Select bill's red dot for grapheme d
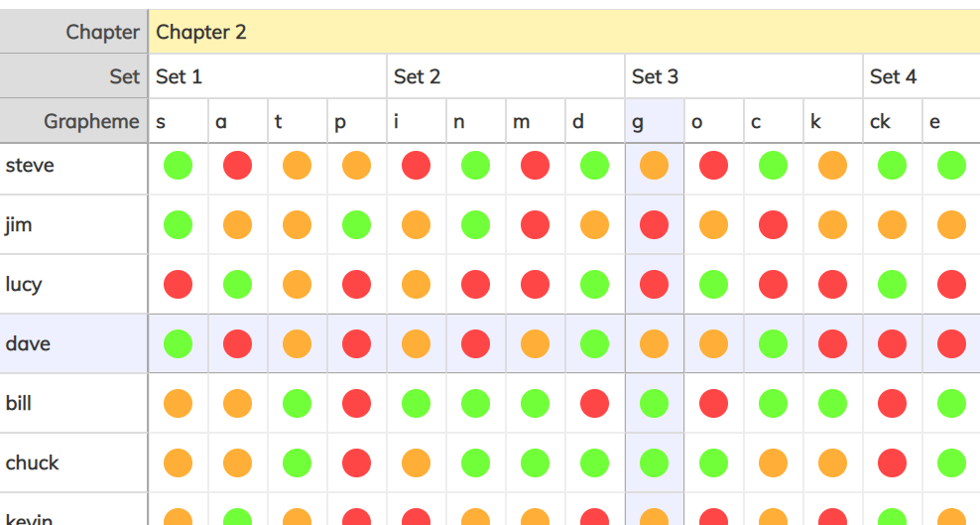 click(594, 403)
